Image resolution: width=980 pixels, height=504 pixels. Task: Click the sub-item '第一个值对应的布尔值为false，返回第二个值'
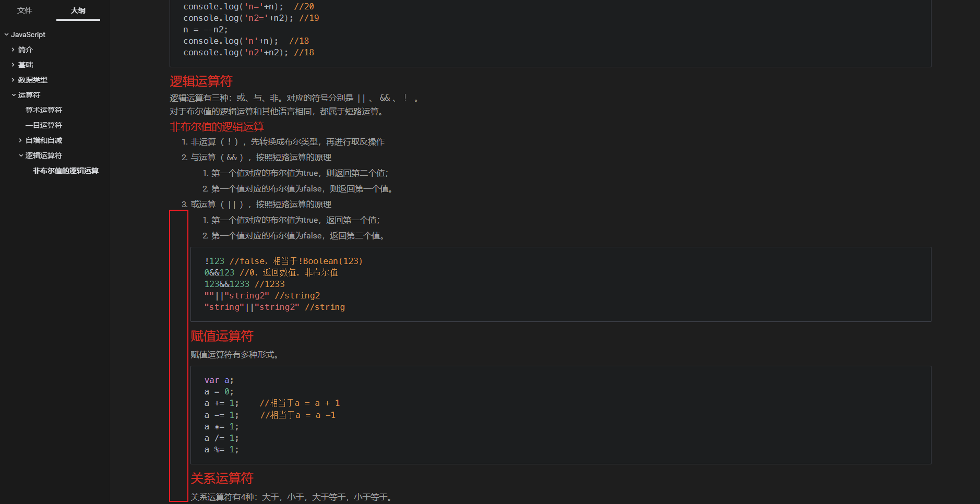pos(298,236)
